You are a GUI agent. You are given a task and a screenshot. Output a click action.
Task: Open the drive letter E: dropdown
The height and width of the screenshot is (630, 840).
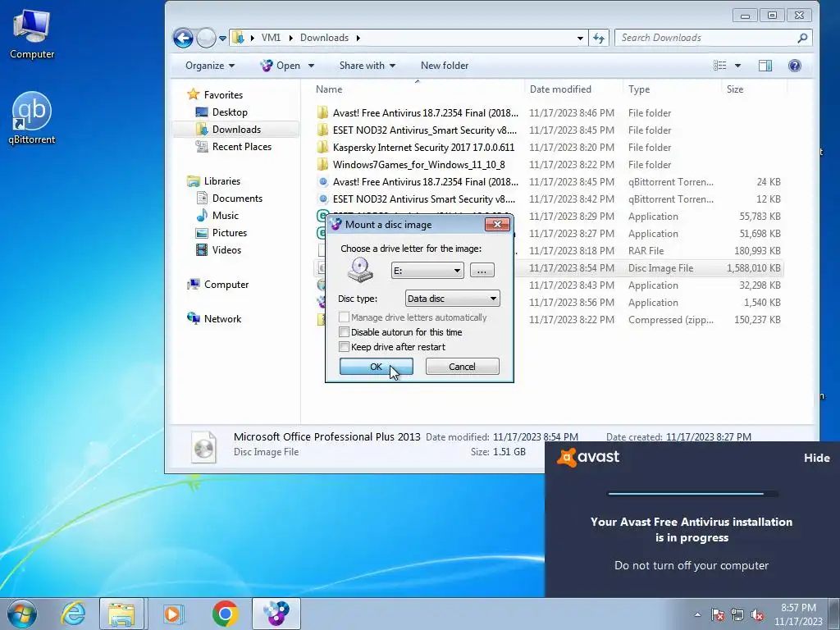[427, 271]
